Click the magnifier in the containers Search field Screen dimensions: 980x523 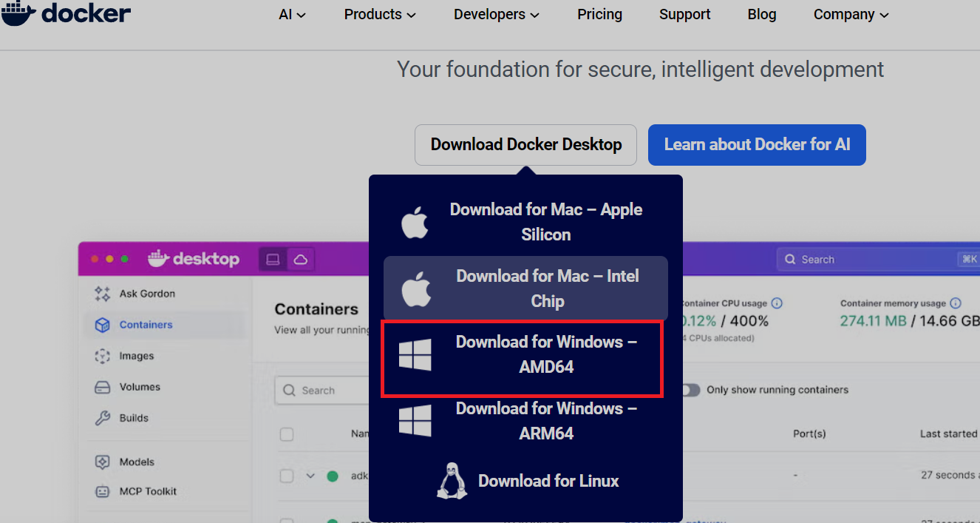[289, 391]
